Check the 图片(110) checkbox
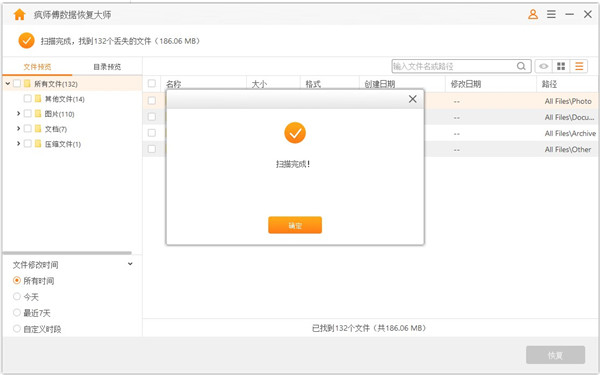Viewport: 600px width, 375px height. (28, 114)
